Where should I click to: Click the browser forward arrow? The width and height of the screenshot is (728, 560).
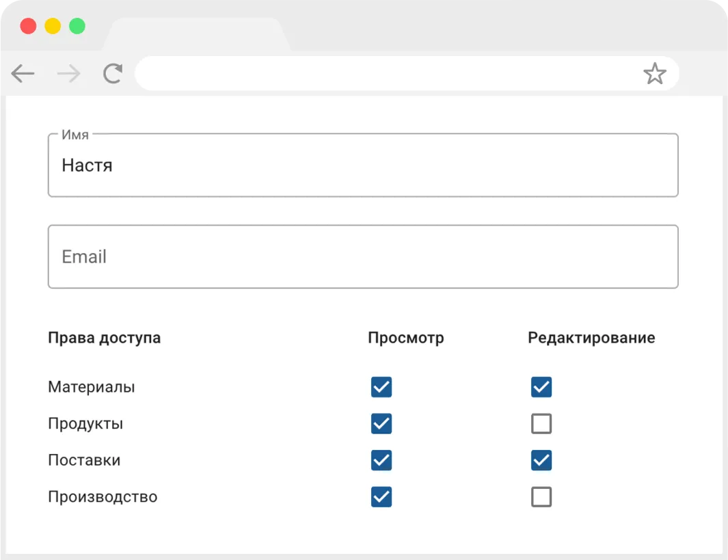tap(69, 73)
